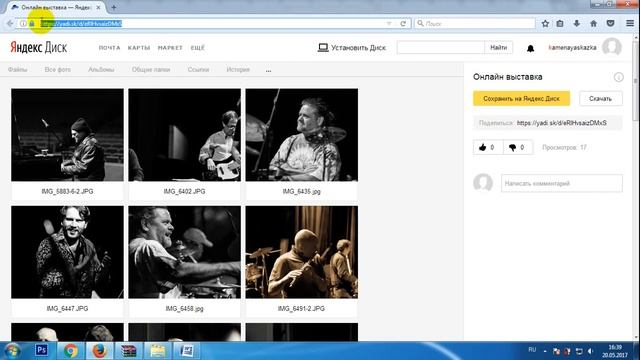Screen dimensions: 640x360
Task: Click the share link yadi.sk field
Action: (x=548, y=123)
